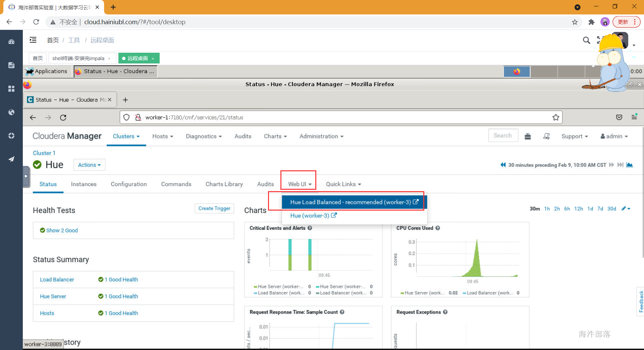
Task: Open the running commands icon in Cloudera header
Action: click(x=546, y=136)
